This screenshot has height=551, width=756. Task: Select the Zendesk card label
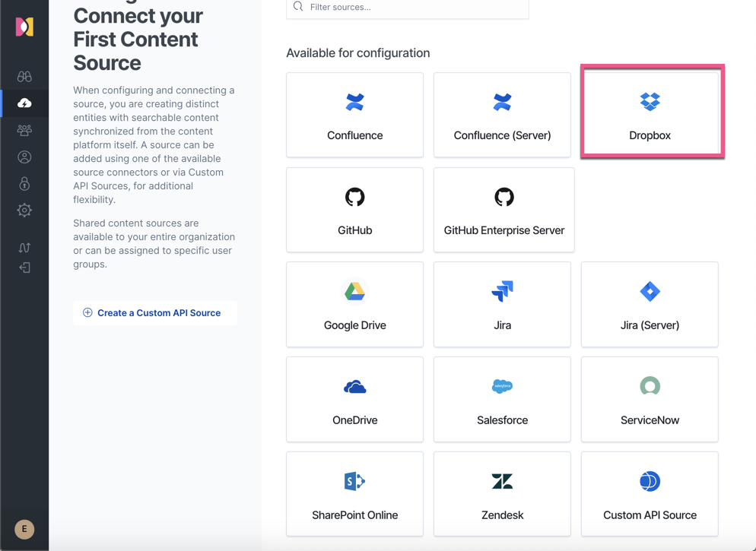click(x=503, y=515)
